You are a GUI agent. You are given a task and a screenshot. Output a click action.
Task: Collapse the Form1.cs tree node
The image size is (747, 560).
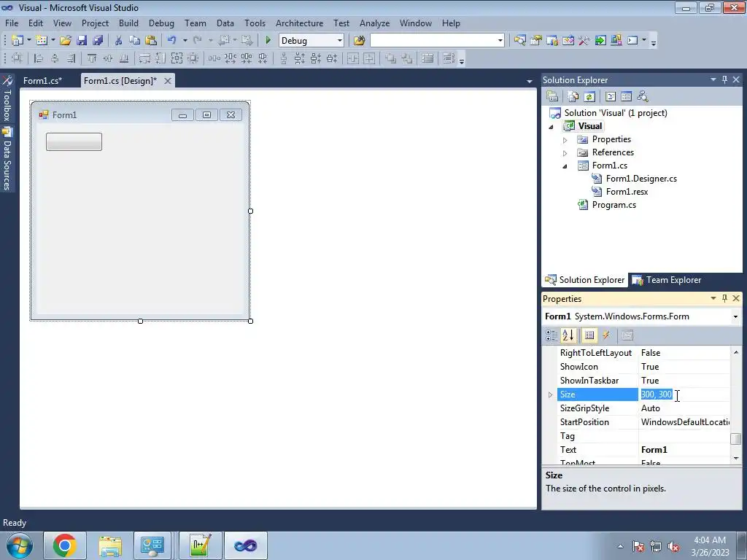pos(565,166)
